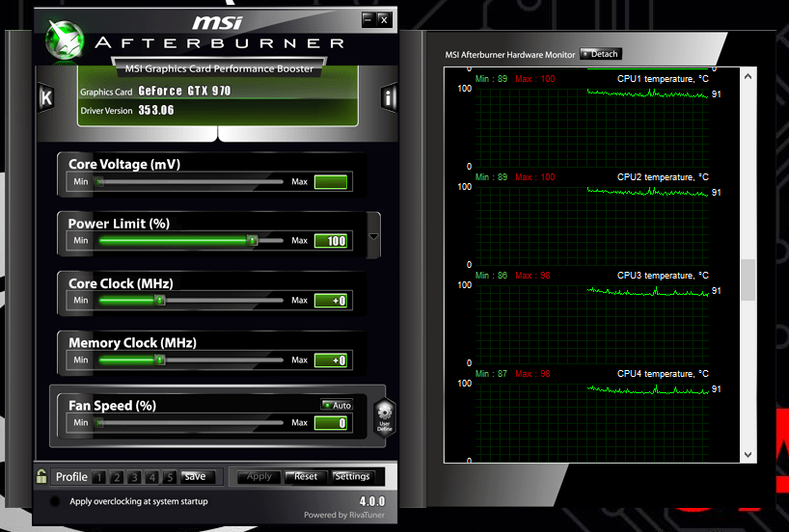Viewport: 789px width, 532px height.
Task: Open fan User Define gear icon
Action: tap(385, 416)
